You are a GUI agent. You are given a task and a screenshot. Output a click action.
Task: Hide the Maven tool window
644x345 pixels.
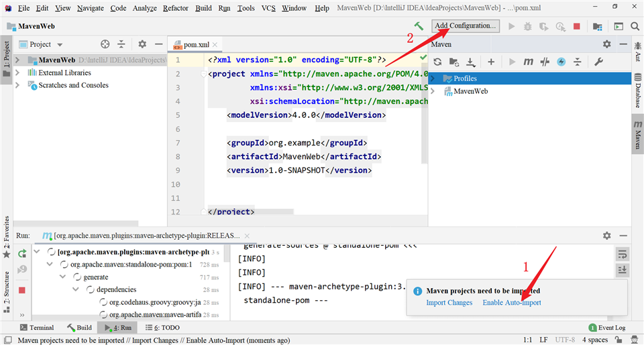click(623, 44)
